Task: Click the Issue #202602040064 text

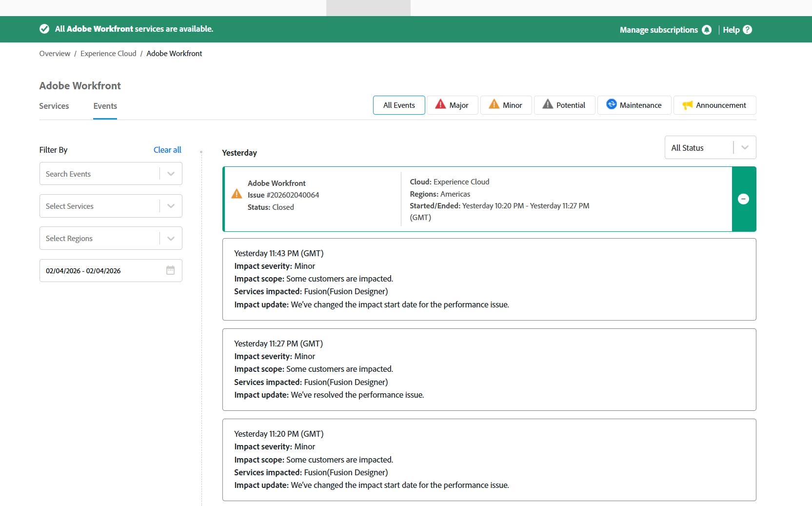Action: (283, 195)
